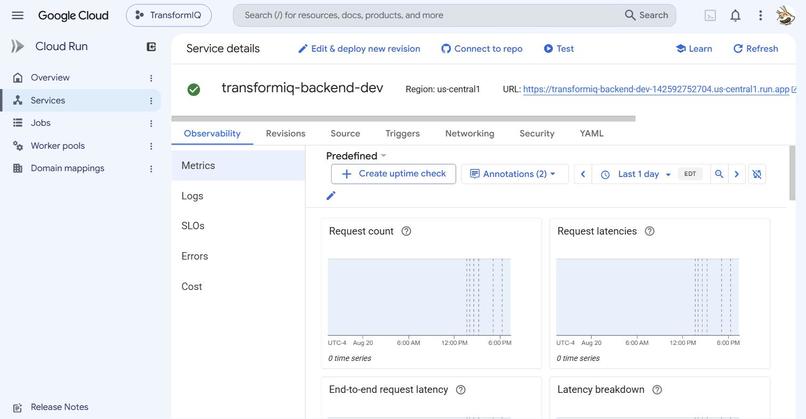The width and height of the screenshot is (806, 419).
Task: Open the Annotations (2) dropdown
Action: pyautogui.click(x=515, y=174)
